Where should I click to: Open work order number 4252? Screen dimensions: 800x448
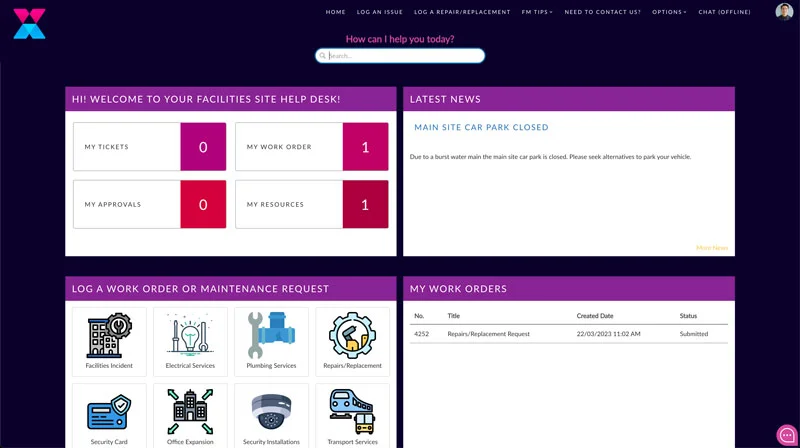pyautogui.click(x=421, y=334)
